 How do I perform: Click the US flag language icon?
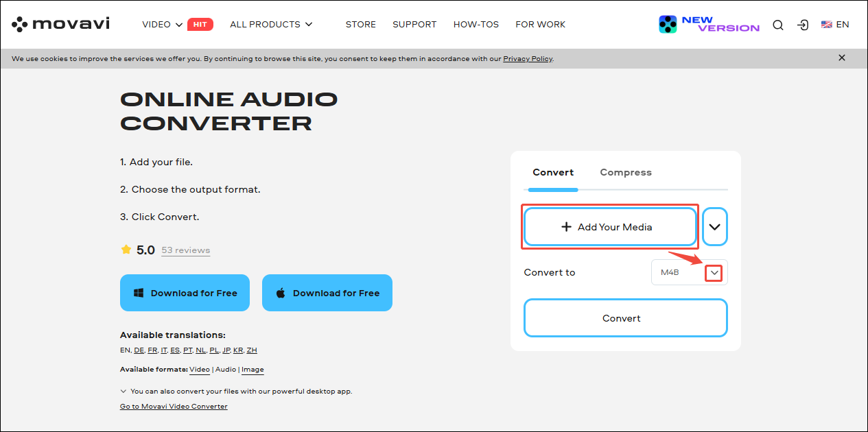pos(826,24)
